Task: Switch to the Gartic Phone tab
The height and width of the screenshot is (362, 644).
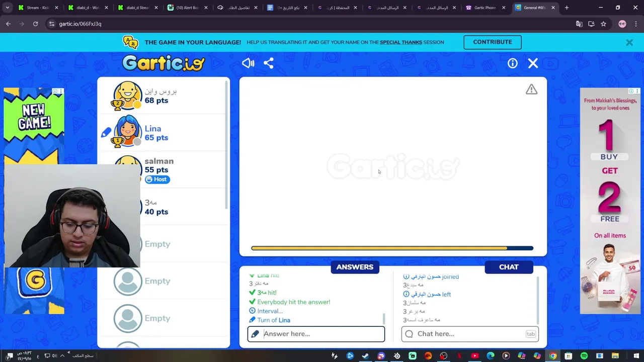Action: 486,8
